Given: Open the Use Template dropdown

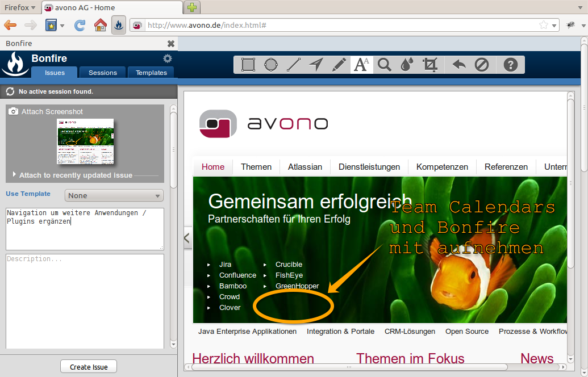Looking at the screenshot, I should point(114,195).
